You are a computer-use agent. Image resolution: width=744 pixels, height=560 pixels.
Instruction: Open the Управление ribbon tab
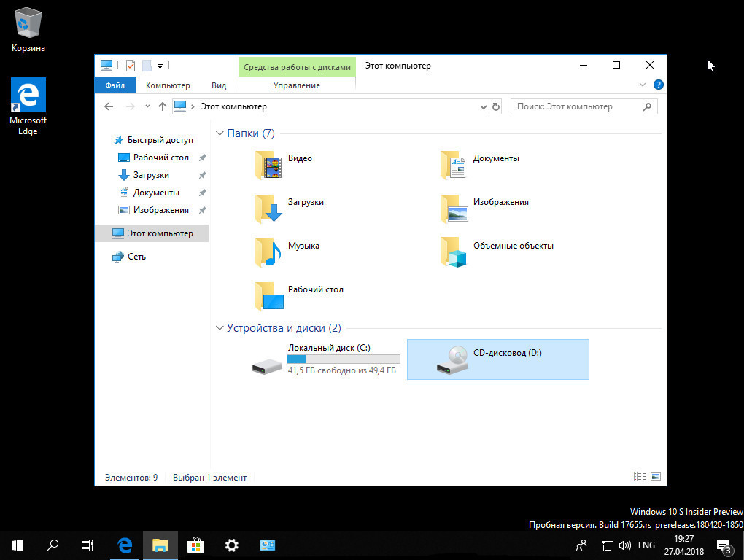coord(297,85)
